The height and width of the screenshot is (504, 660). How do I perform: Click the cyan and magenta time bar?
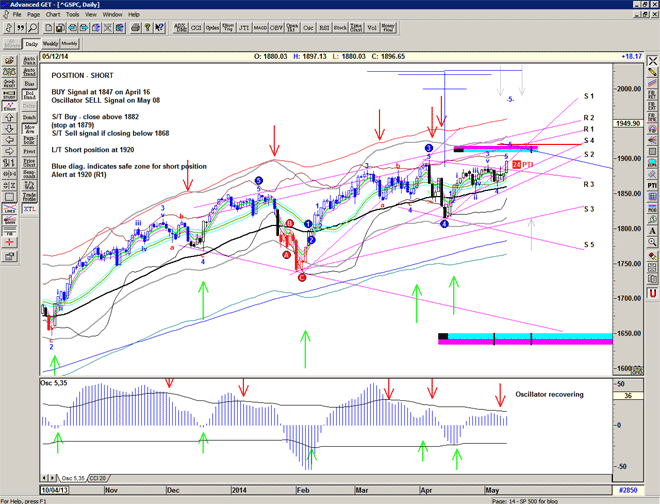tap(525, 338)
